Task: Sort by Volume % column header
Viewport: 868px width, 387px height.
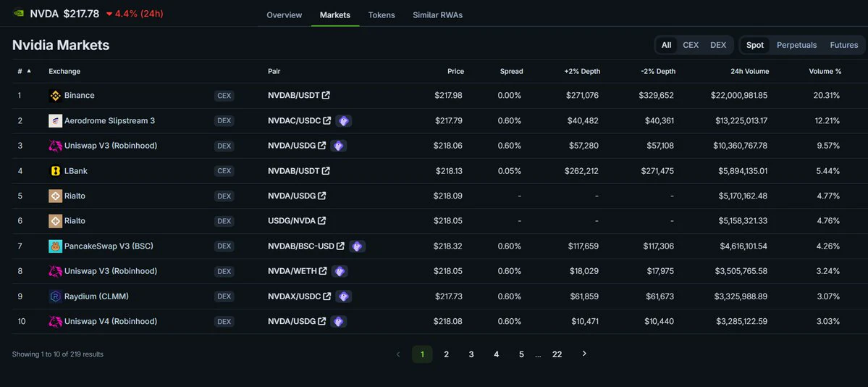Action: (x=825, y=72)
